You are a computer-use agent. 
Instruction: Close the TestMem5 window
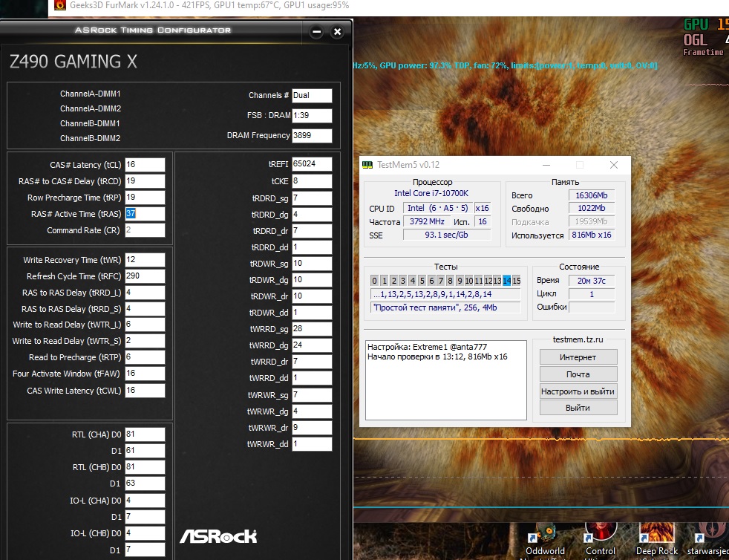tap(614, 165)
